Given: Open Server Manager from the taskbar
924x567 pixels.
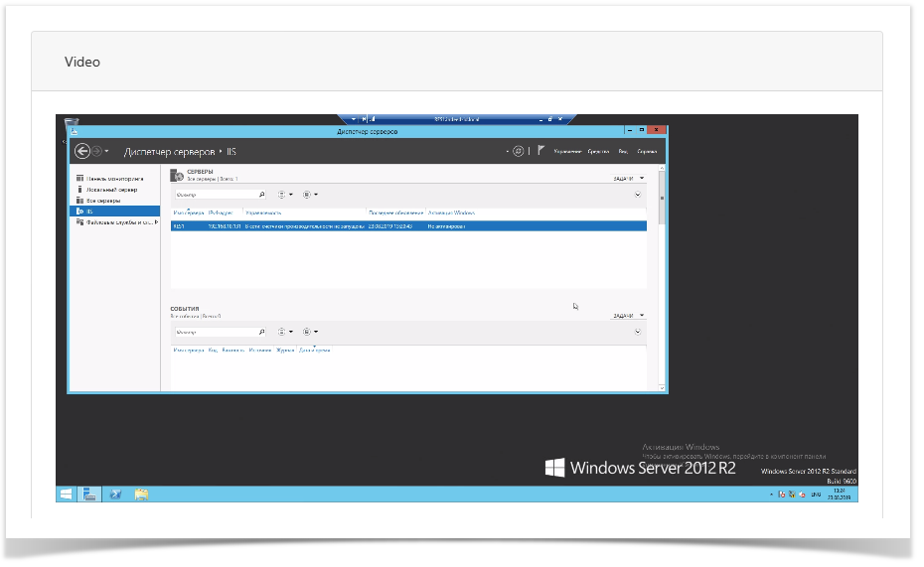Looking at the screenshot, I should tap(88, 495).
